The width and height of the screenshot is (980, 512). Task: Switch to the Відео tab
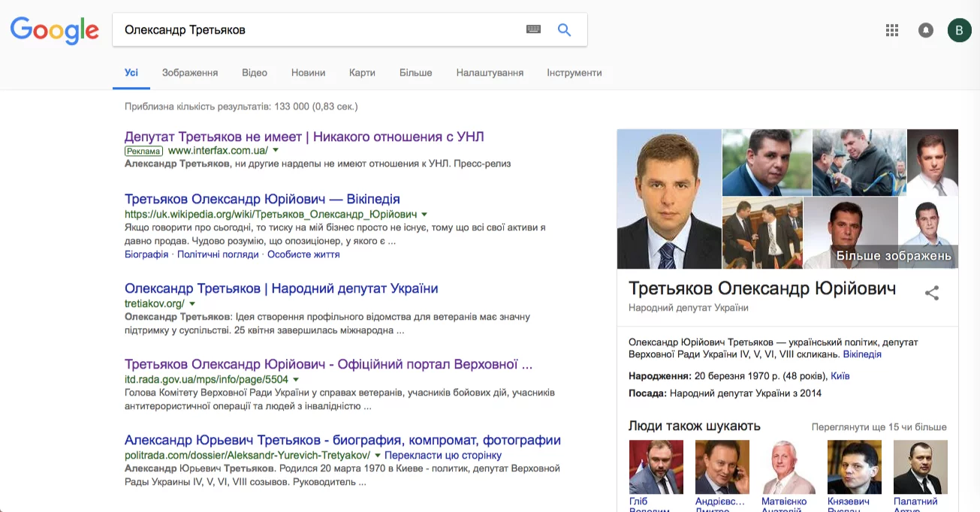click(255, 73)
